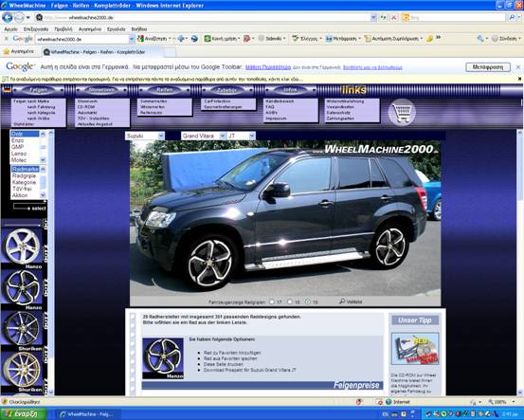Click Download Prospekt für Suzuki link
The width and height of the screenshot is (524, 420).
point(250,370)
